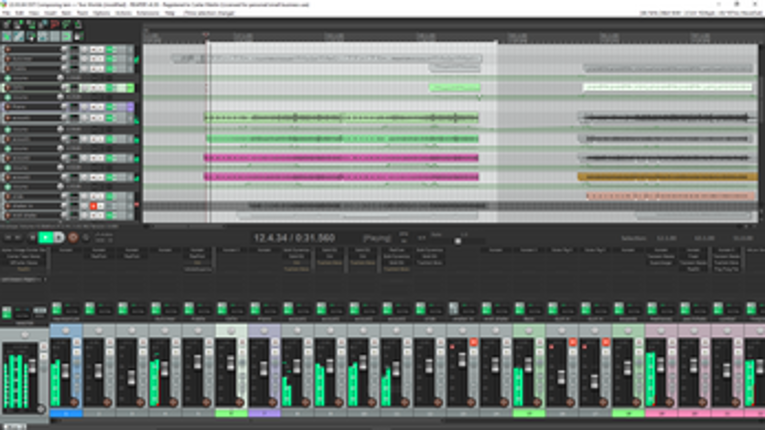Toggle item grouping toolbar icon
The height and width of the screenshot is (430, 765).
(x=19, y=36)
